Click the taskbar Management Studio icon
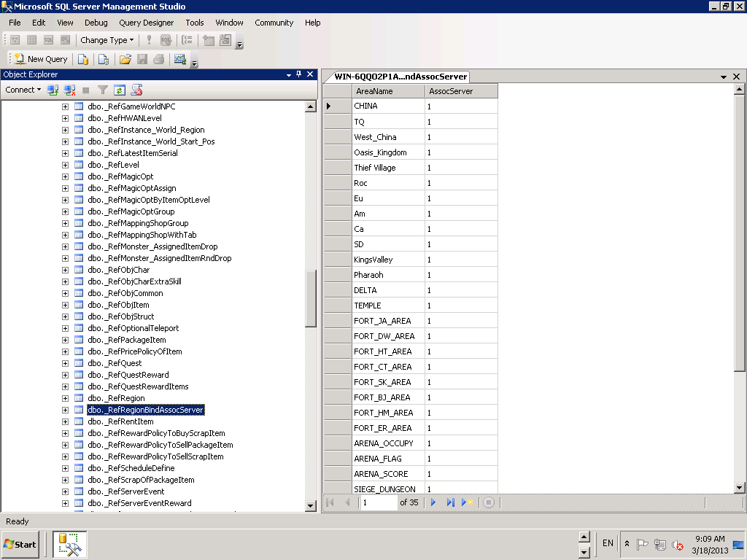 click(x=69, y=544)
